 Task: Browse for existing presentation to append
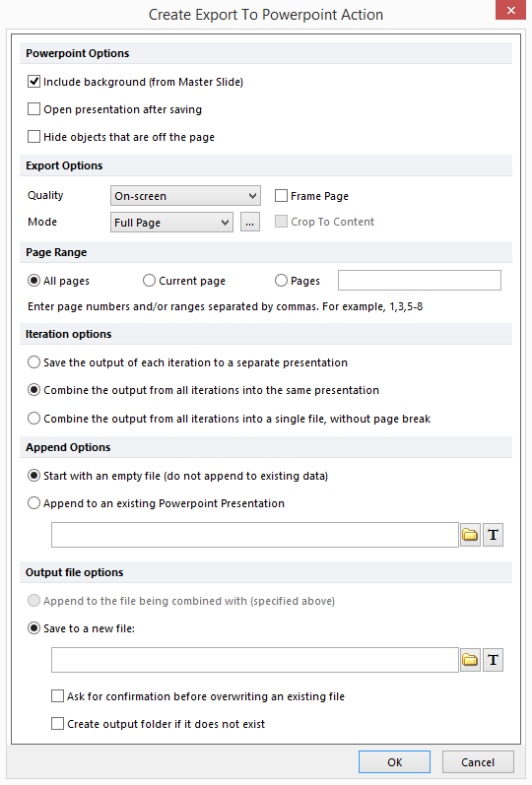coord(470,535)
